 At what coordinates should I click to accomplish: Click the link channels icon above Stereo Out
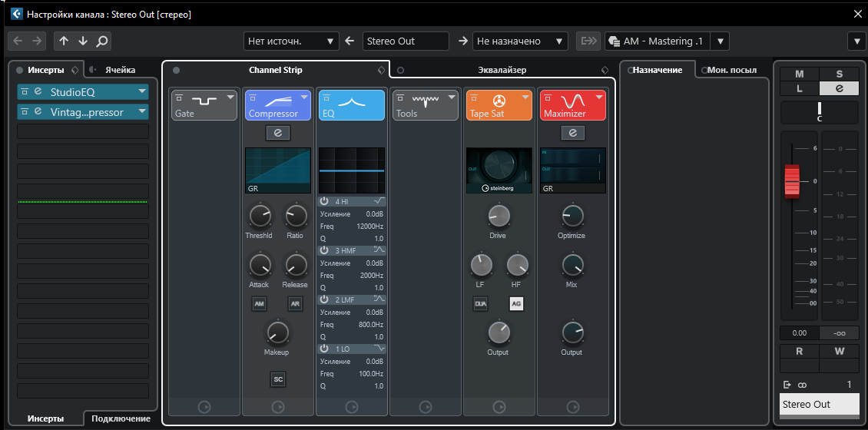[802, 385]
